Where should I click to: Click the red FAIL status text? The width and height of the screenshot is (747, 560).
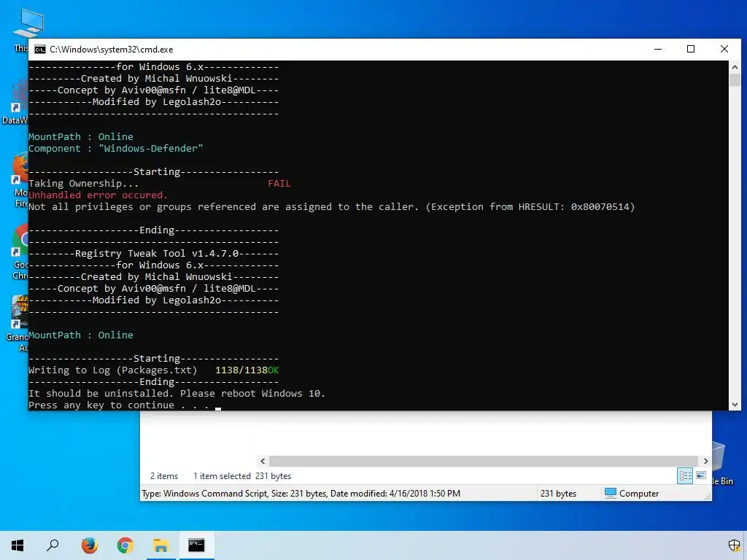point(279,183)
